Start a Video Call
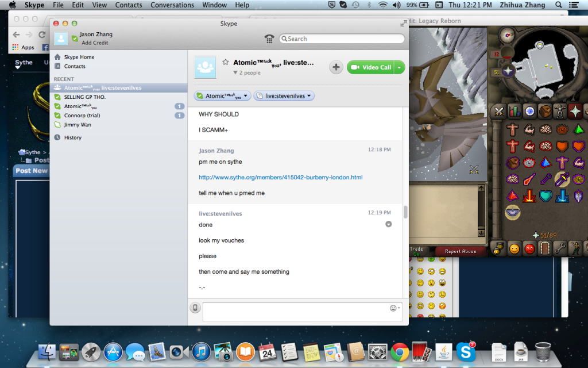 [371, 67]
